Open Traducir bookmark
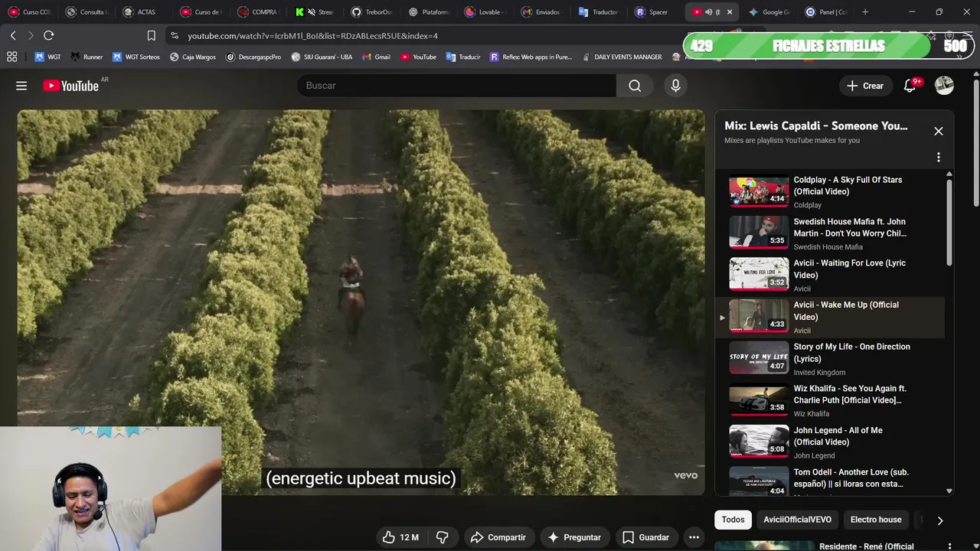 [463, 57]
